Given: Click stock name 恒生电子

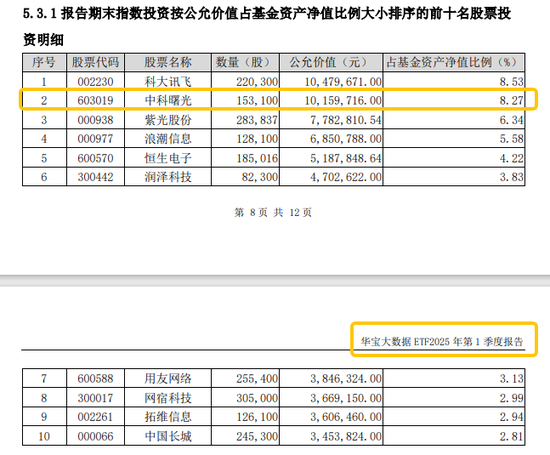Looking at the screenshot, I should pyautogui.click(x=168, y=158).
